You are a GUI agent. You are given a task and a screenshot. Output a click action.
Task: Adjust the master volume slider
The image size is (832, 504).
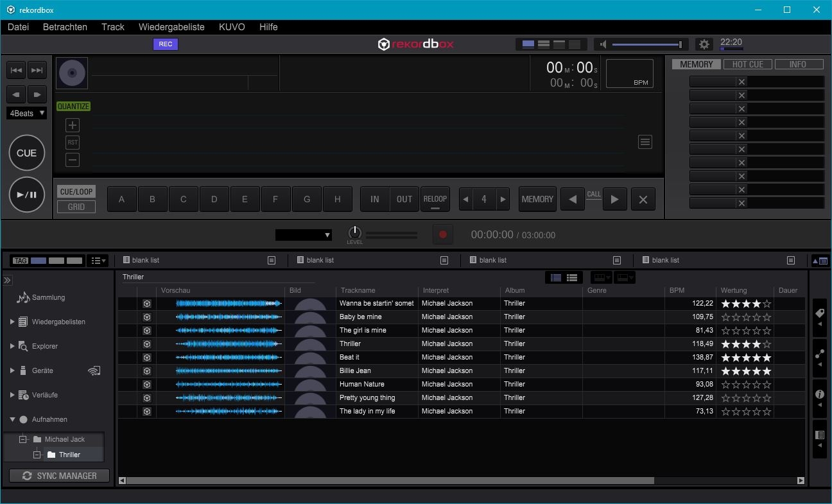[647, 44]
